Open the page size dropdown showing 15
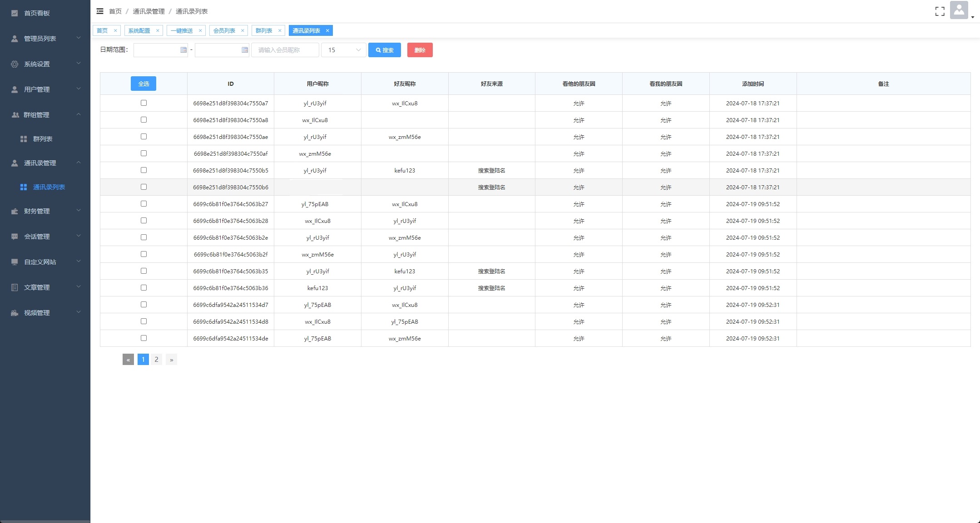This screenshot has width=980, height=523. (x=343, y=50)
